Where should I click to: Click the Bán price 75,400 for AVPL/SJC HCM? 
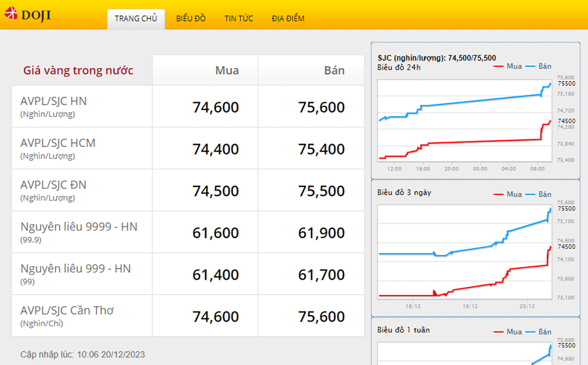pos(322,149)
